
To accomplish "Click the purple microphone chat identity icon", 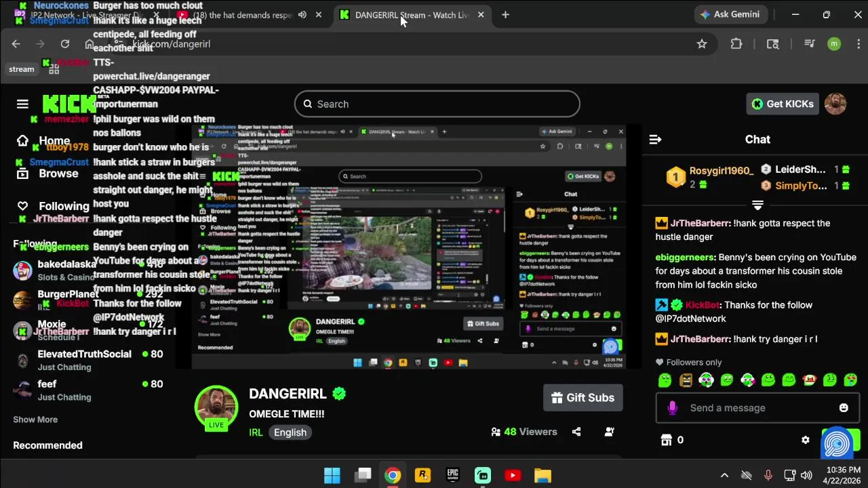I will 672,408.
